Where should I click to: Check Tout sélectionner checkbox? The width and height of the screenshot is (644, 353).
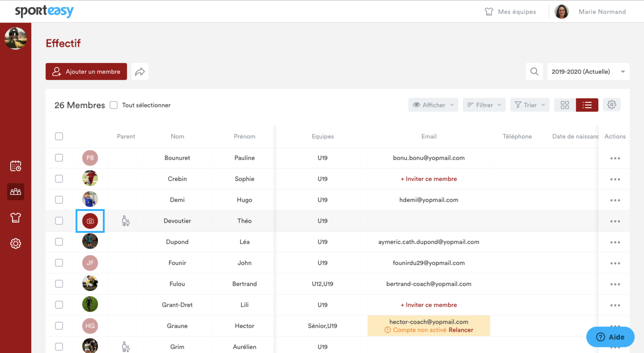[114, 105]
